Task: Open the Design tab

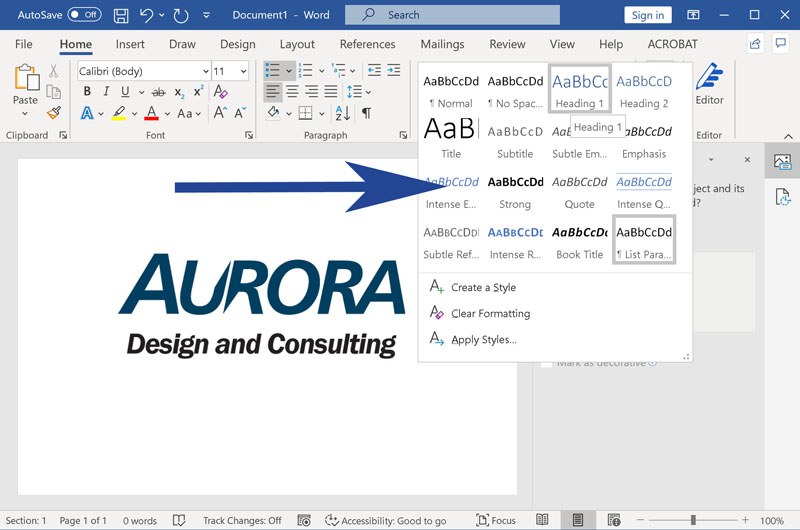Action: tap(238, 44)
